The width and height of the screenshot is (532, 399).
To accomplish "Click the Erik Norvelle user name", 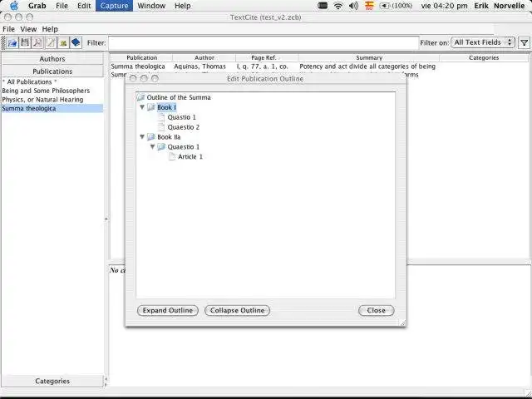I will [499, 6].
